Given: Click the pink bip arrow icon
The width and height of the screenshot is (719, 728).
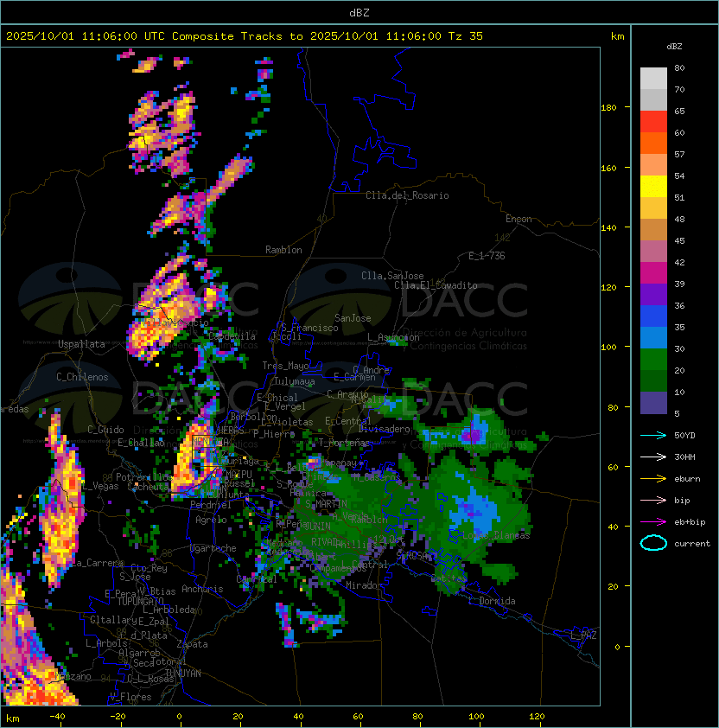Looking at the screenshot, I should [x=653, y=500].
